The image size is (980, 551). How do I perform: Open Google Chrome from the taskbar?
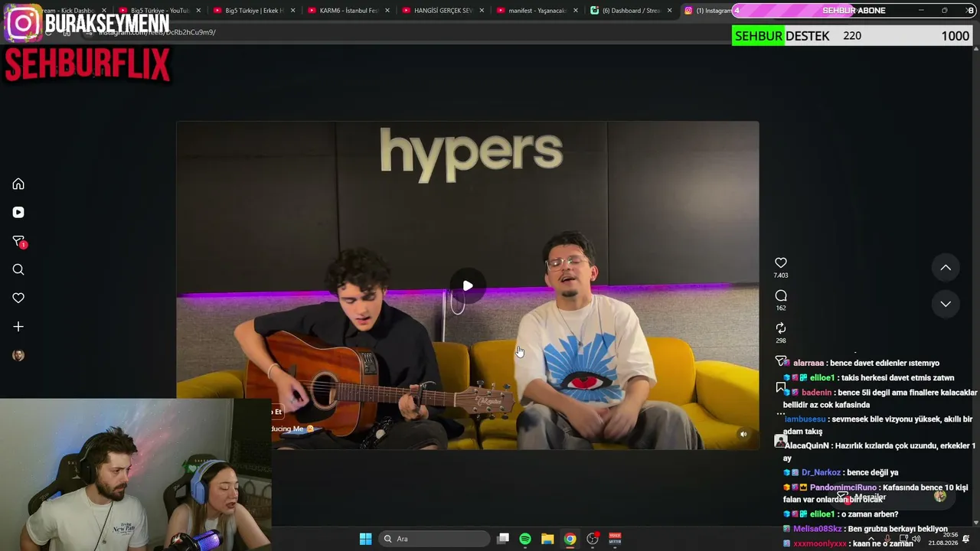click(x=570, y=539)
